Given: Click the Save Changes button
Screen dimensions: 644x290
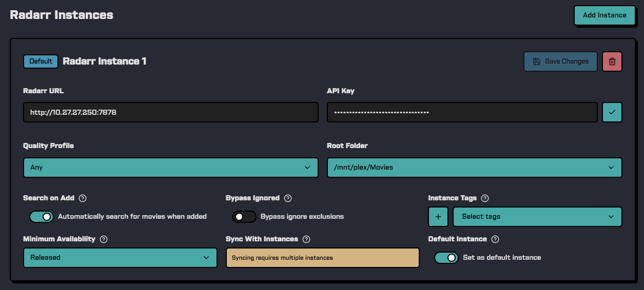Looking at the screenshot, I should [560, 61].
